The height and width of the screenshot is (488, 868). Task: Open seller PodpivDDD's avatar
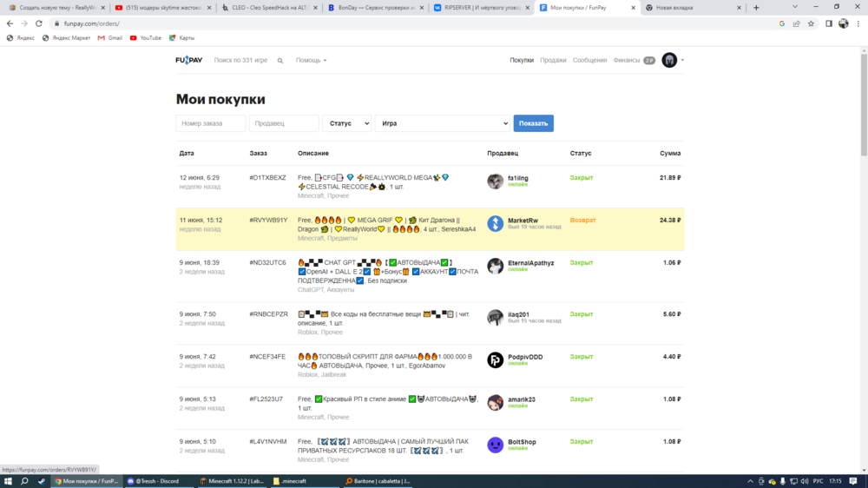point(495,360)
